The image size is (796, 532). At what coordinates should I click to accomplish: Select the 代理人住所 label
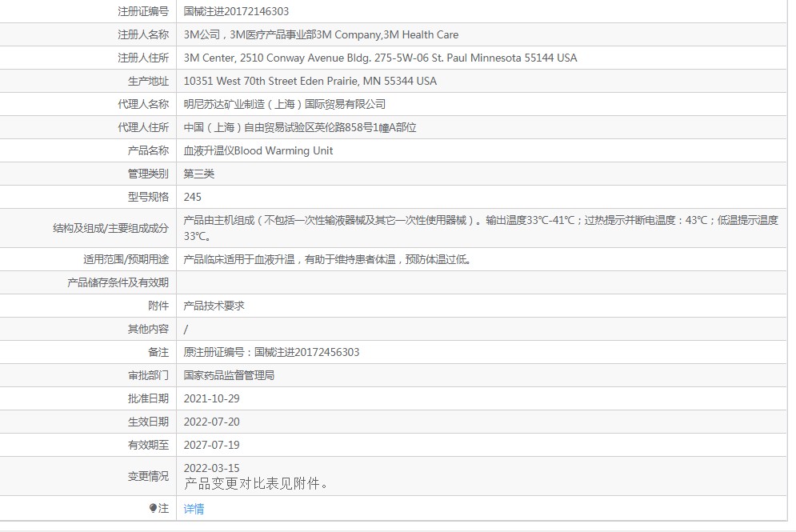(143, 127)
